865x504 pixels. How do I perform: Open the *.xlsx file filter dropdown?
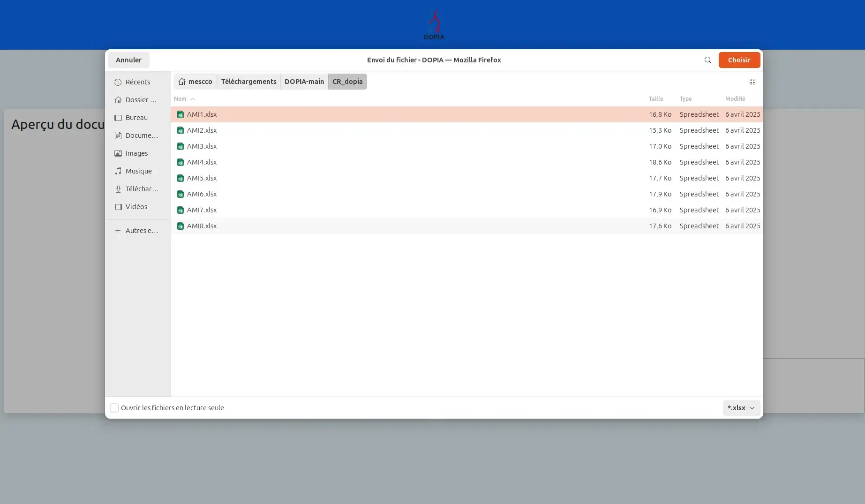741,408
